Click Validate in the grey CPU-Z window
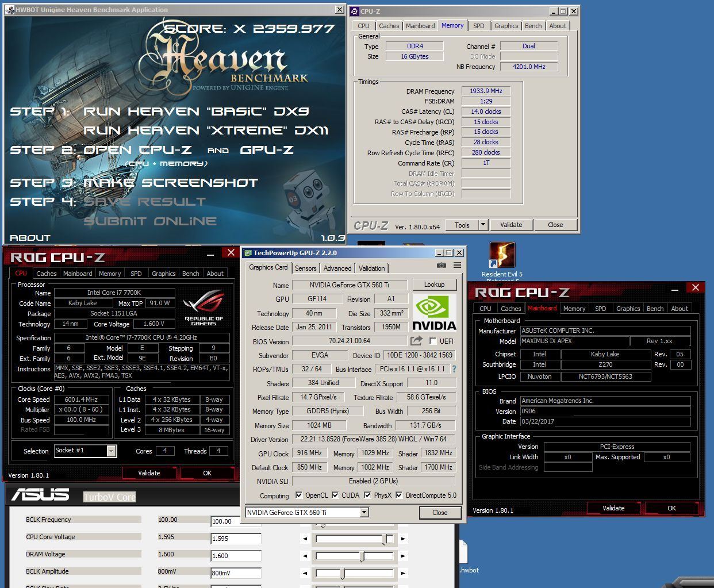 [x=511, y=225]
